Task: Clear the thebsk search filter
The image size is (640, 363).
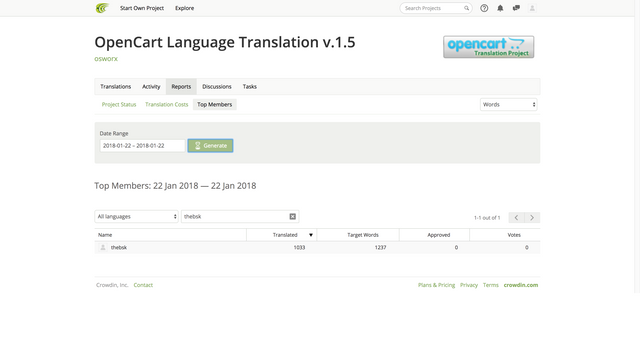Action: tap(293, 216)
